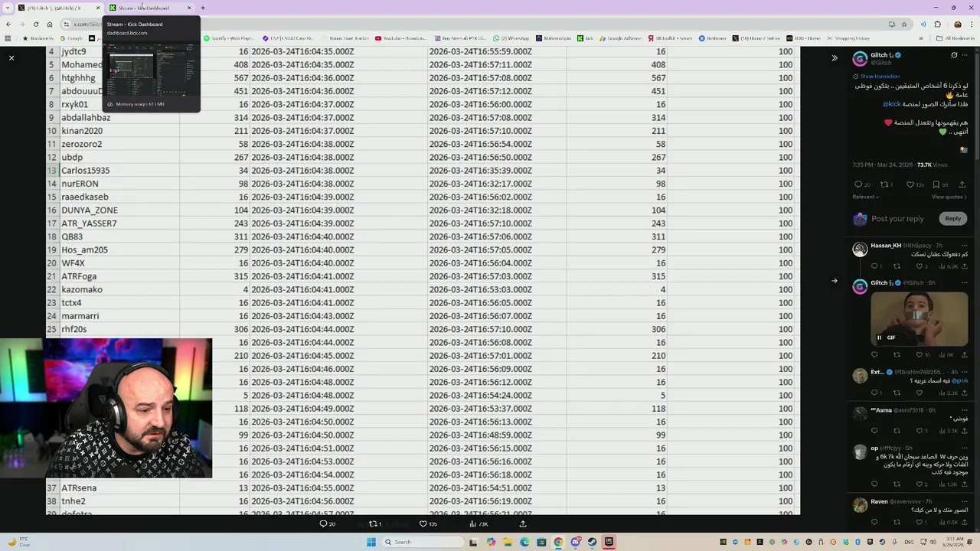Open Steam from the taskbar
The image size is (980, 551).
coord(592,542)
